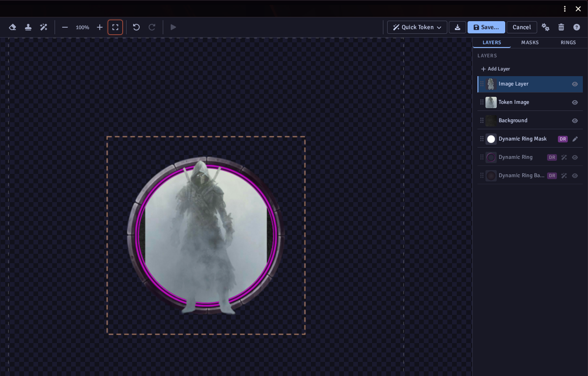This screenshot has height=376, width=588.
Task: Click the wand icon on Dynamic Ring Ba... row
Action: point(564,176)
